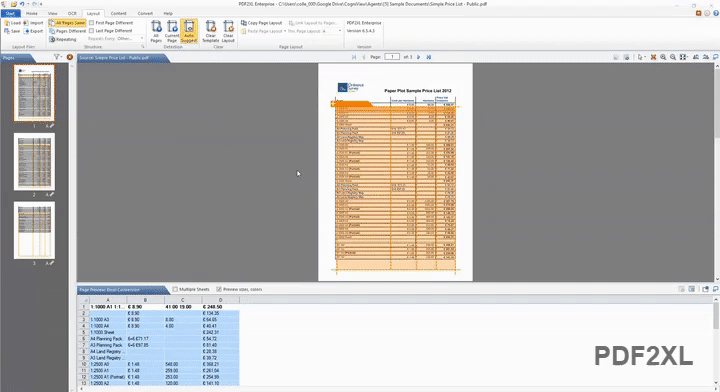Viewport: 720px width, 392px height.
Task: Detect layout on Current Page
Action: pos(172,31)
